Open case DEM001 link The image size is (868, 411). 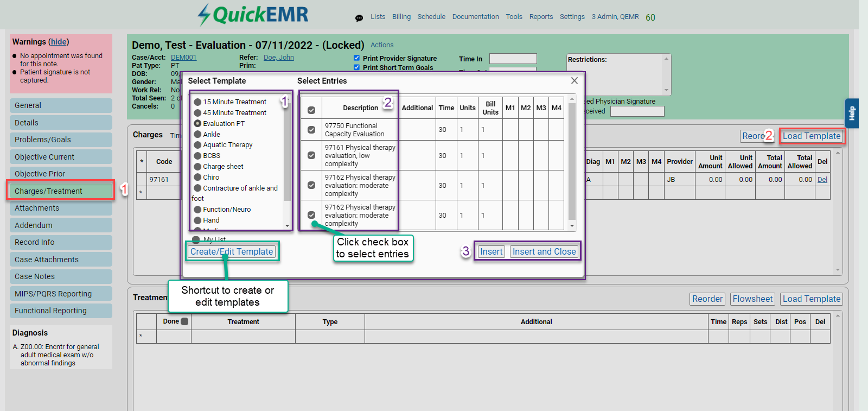184,58
